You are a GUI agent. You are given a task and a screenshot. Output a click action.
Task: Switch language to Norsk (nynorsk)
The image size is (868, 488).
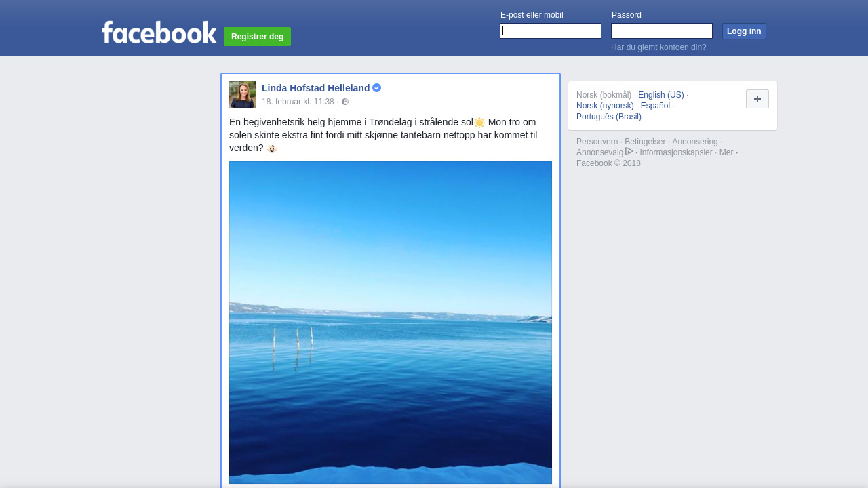[605, 106]
